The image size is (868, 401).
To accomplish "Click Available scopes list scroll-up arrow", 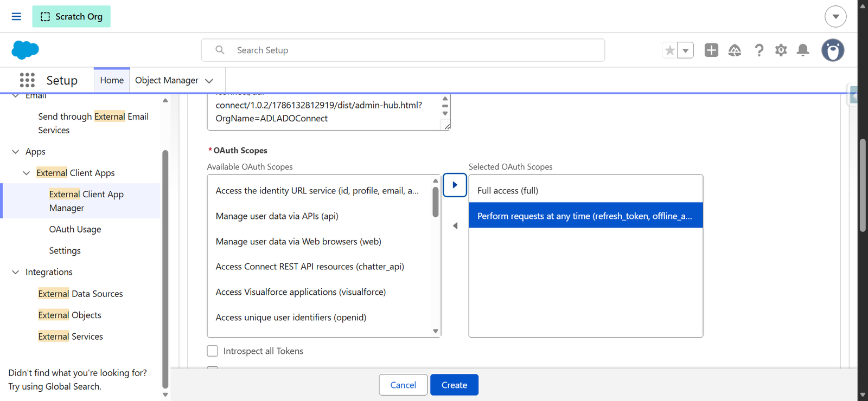I will (435, 180).
